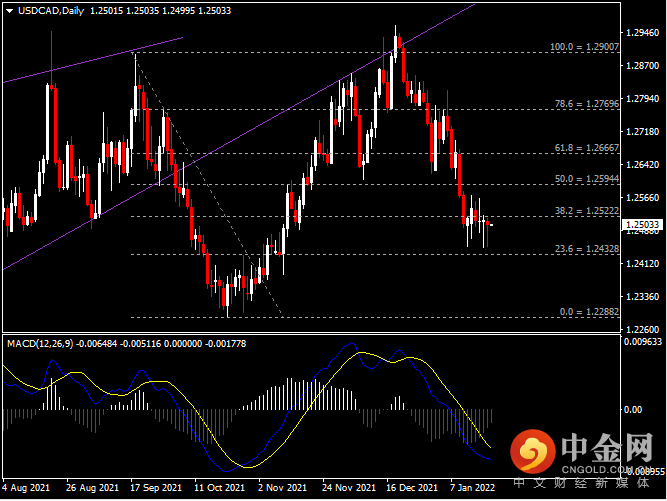The height and width of the screenshot is (501, 667).
Task: Click the 7 Jan 2022 date label
Action: (x=473, y=487)
